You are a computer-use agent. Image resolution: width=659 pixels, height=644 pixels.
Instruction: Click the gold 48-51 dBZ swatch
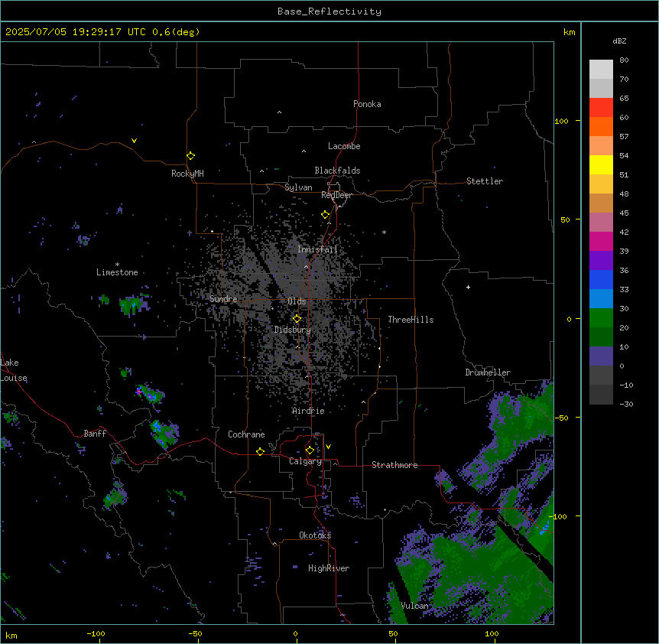pyautogui.click(x=601, y=184)
